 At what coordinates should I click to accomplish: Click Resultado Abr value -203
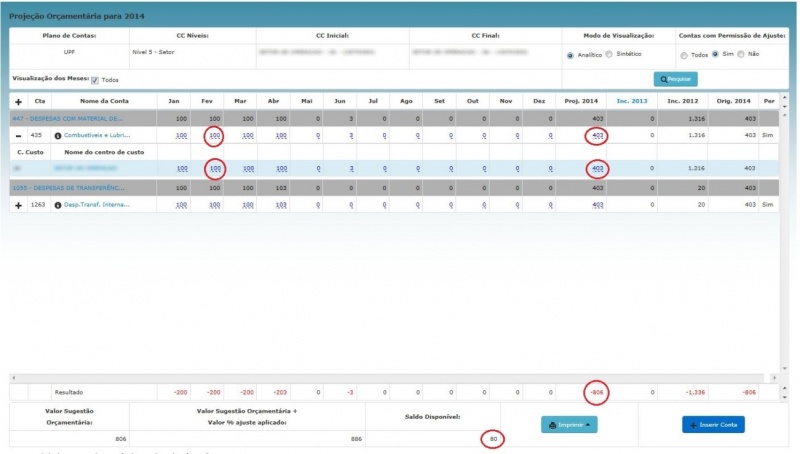[x=280, y=393]
